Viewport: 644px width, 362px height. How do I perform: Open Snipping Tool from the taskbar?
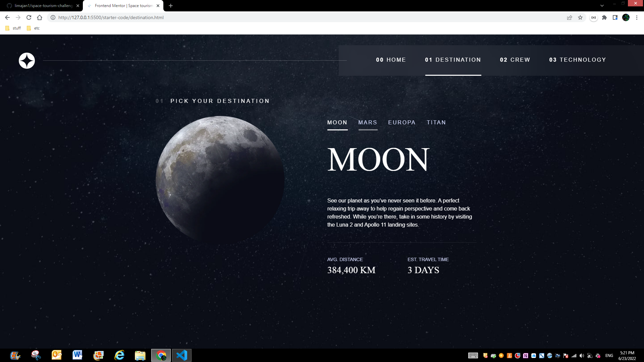pos(36,355)
